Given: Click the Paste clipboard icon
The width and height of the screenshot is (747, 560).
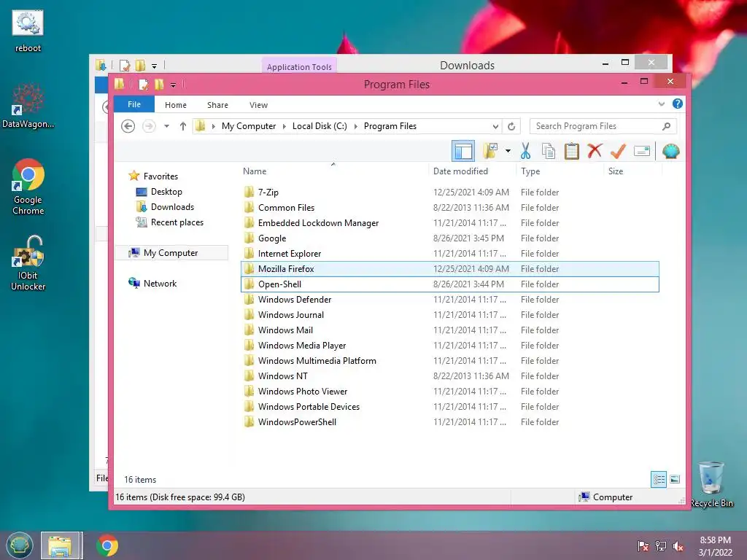Looking at the screenshot, I should 572,152.
